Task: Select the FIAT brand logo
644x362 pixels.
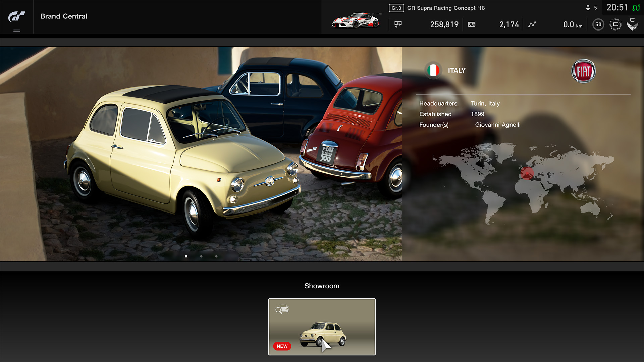Action: [x=583, y=71]
